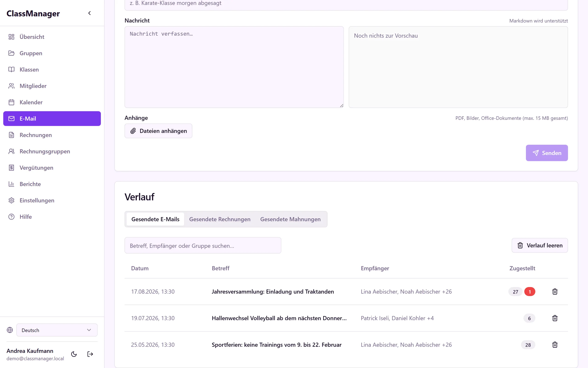Open the Sportferien: keine Trainings email
This screenshot has width=588, height=368.
(346, 345)
